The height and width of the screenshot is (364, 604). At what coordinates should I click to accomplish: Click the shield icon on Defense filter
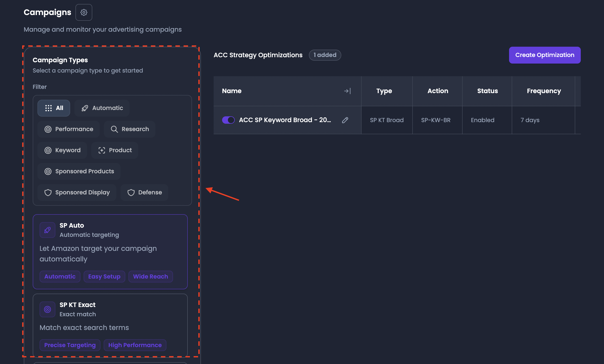131,193
